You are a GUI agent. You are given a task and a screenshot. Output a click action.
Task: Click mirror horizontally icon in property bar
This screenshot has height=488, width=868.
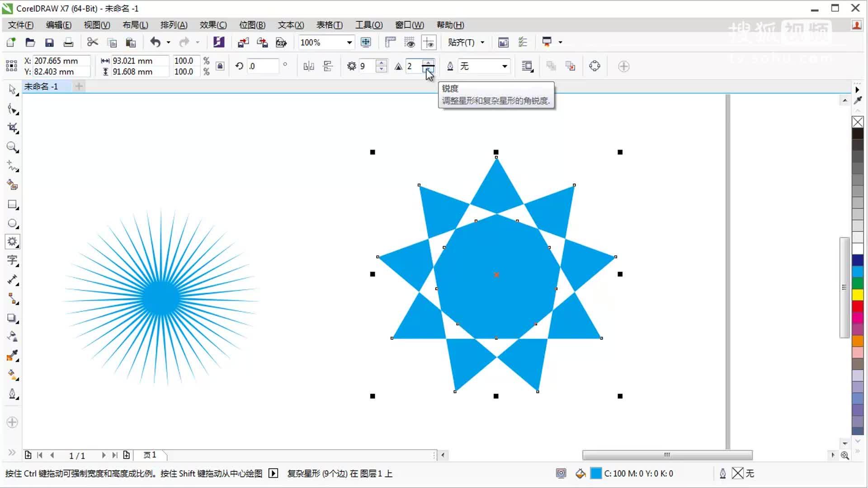click(309, 66)
